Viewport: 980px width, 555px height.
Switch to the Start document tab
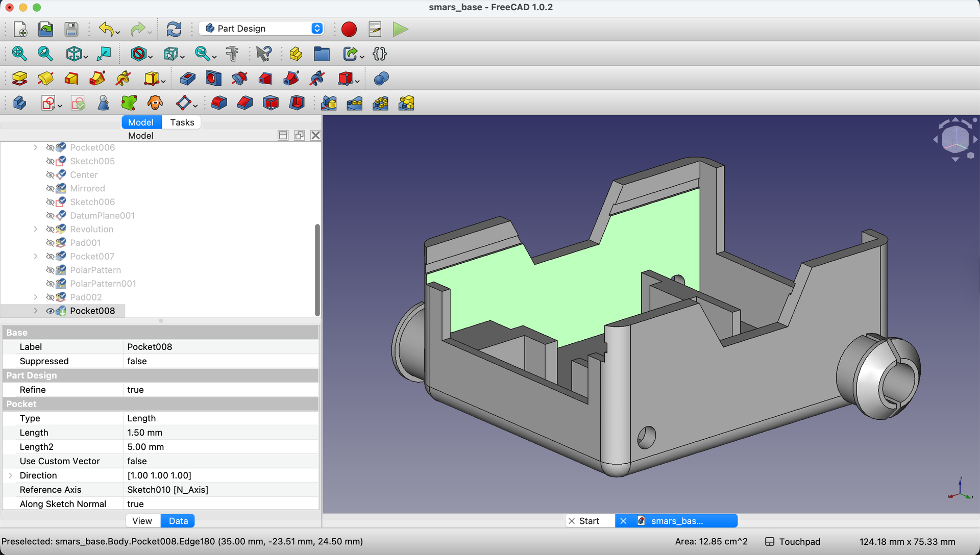pos(590,521)
